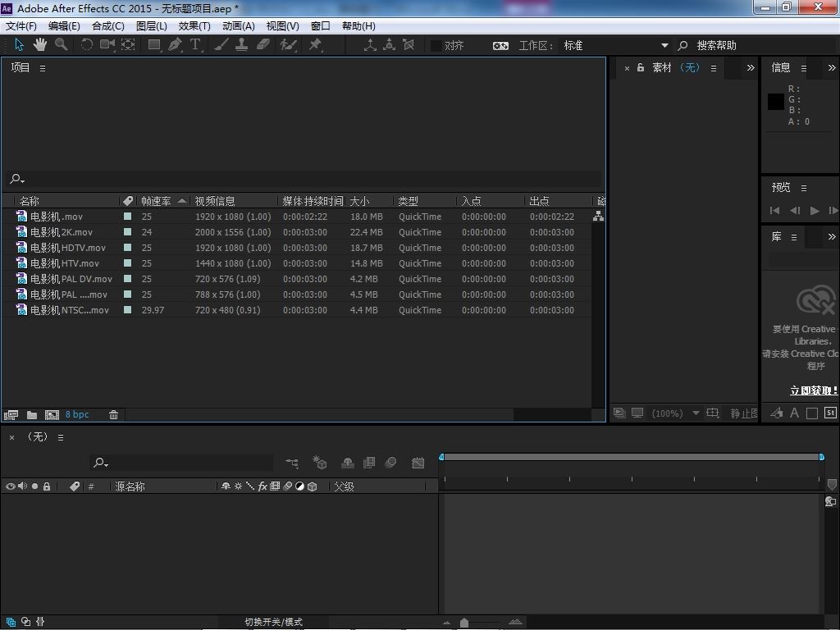Click 切换开关/模式 toggle bar

point(273,622)
